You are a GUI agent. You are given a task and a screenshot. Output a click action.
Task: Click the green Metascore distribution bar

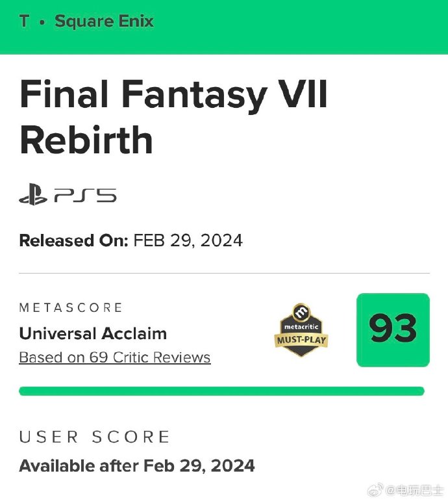pos(221,391)
